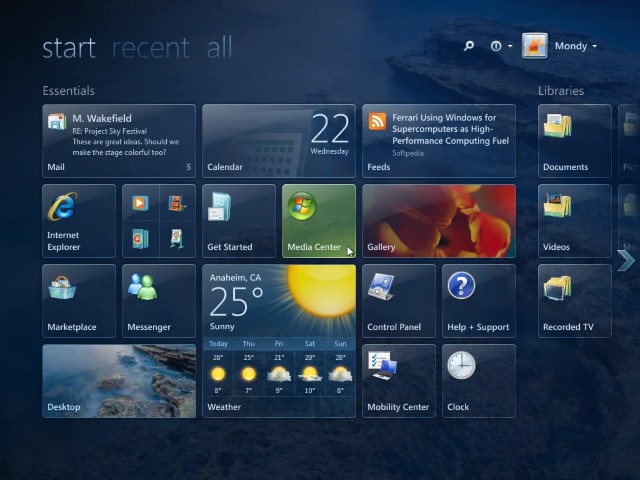Screen dimensions: 640x480
Task: Open the Marketplace tile
Action: 79,300
